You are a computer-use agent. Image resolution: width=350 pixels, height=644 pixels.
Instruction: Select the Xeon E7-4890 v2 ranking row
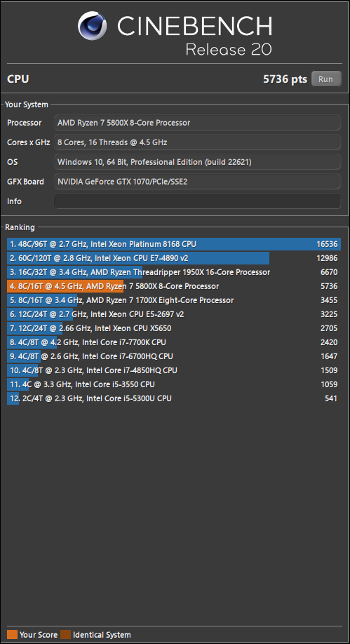coord(174,258)
